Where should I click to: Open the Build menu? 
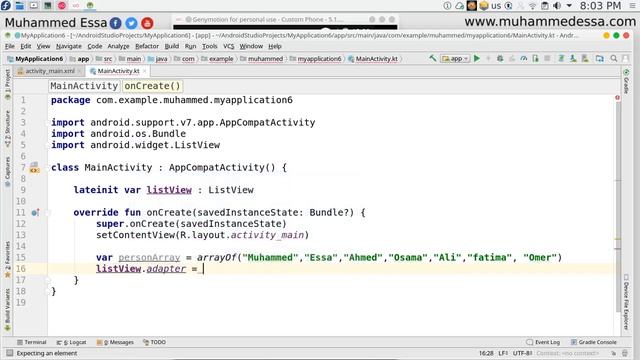[x=172, y=46]
